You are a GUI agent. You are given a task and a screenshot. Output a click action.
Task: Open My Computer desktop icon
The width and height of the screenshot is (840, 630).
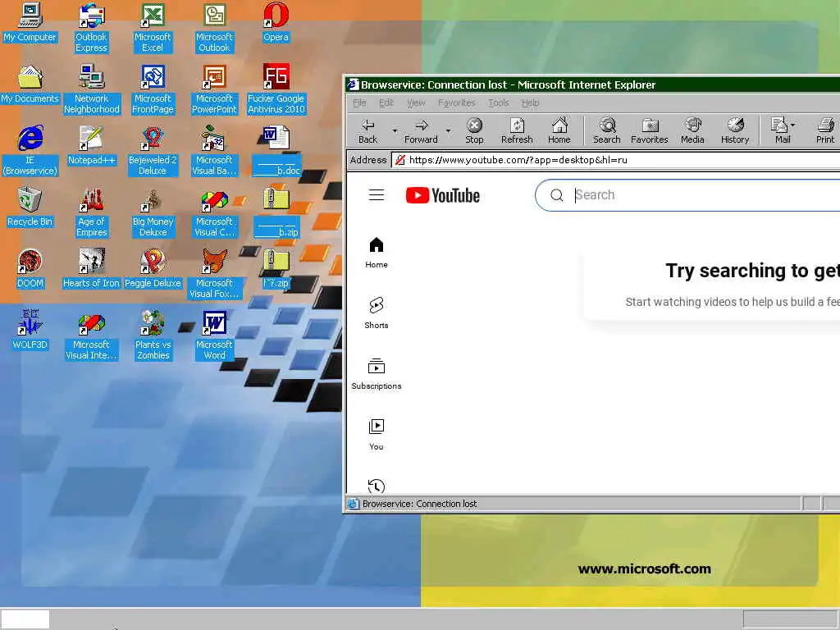click(30, 22)
